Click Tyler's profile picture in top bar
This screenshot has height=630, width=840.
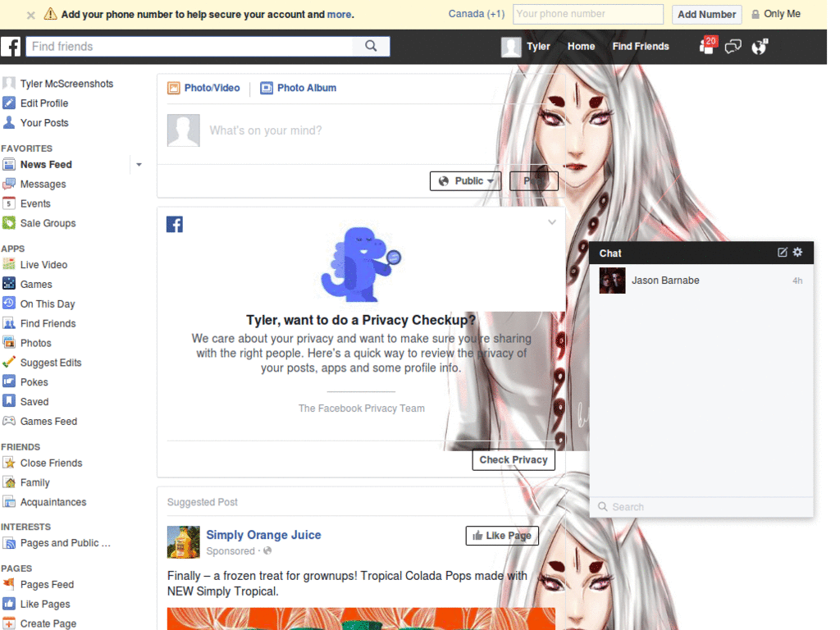click(510, 47)
